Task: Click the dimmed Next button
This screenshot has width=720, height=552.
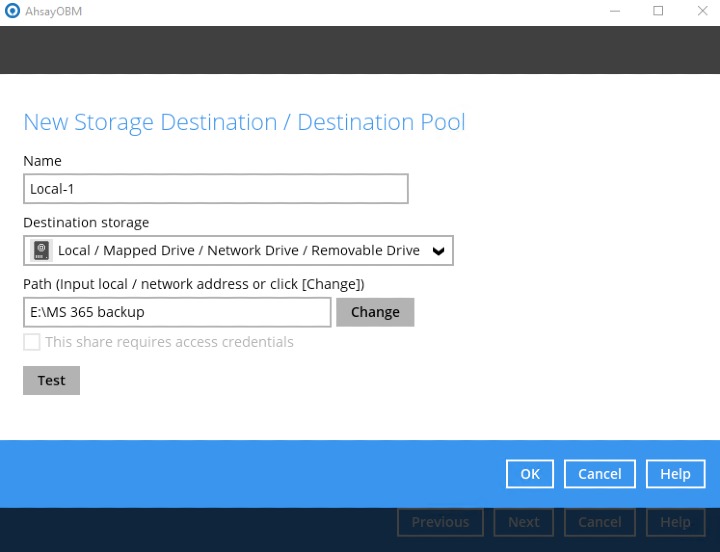Action: point(523,522)
